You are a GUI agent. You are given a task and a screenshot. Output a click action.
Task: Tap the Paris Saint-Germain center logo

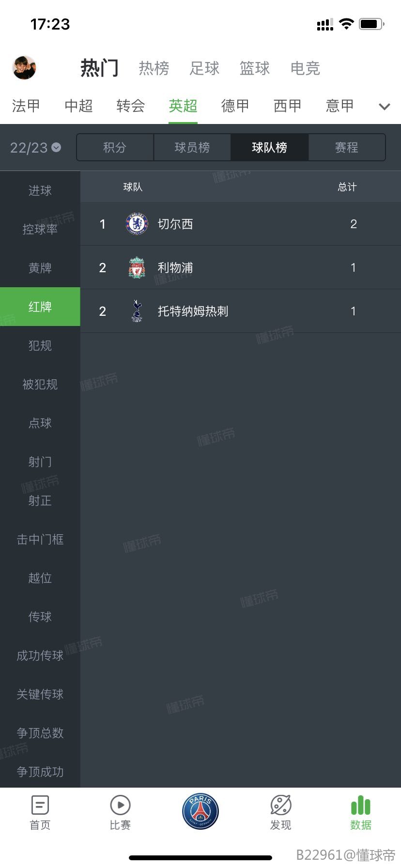(200, 811)
